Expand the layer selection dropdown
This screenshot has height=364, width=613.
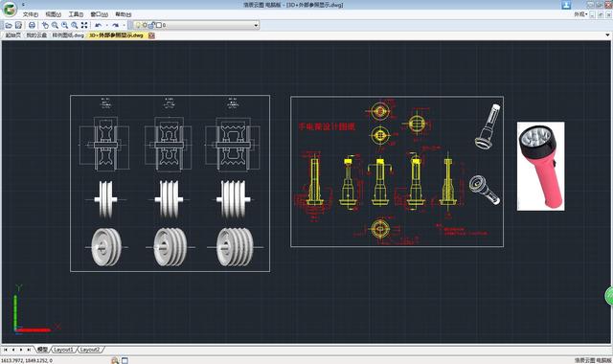point(256,25)
